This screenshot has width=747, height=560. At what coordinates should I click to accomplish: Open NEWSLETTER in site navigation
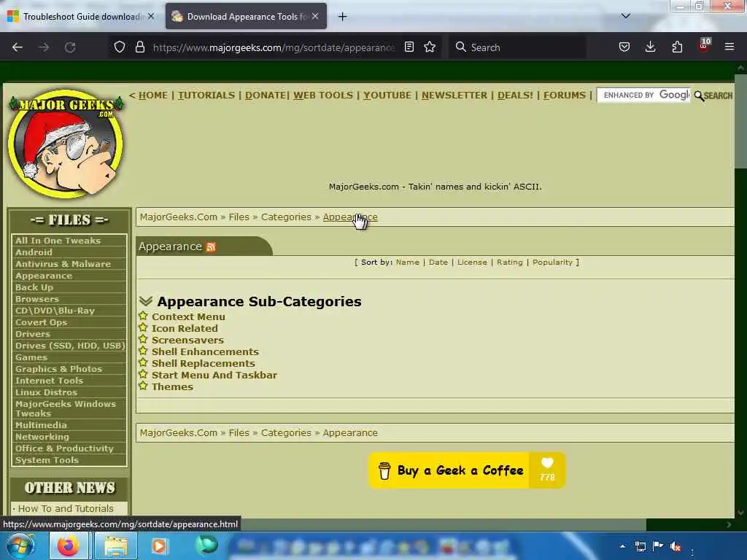point(454,96)
